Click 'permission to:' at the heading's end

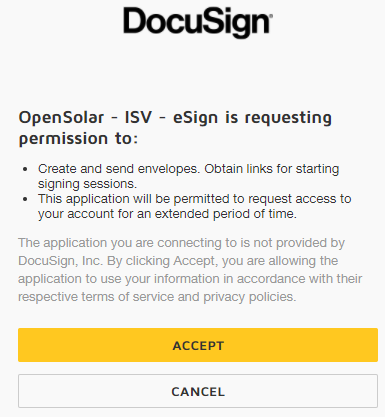78,139
